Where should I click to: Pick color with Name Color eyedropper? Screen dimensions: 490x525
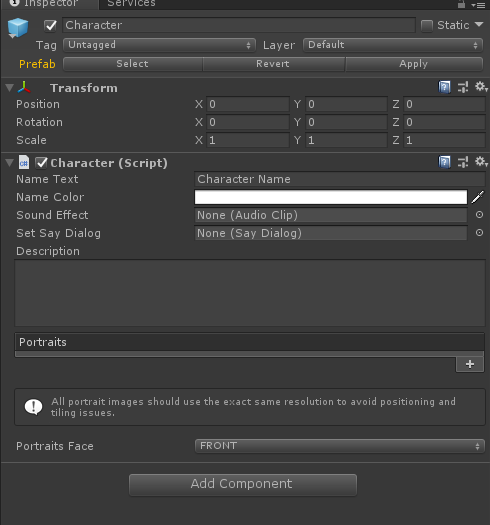(478, 197)
